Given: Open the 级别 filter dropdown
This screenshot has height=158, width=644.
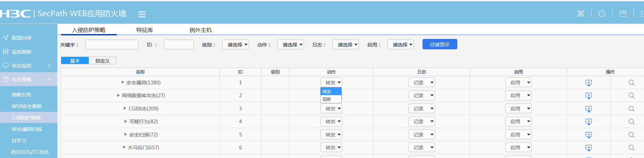Looking at the screenshot, I should pyautogui.click(x=235, y=45).
